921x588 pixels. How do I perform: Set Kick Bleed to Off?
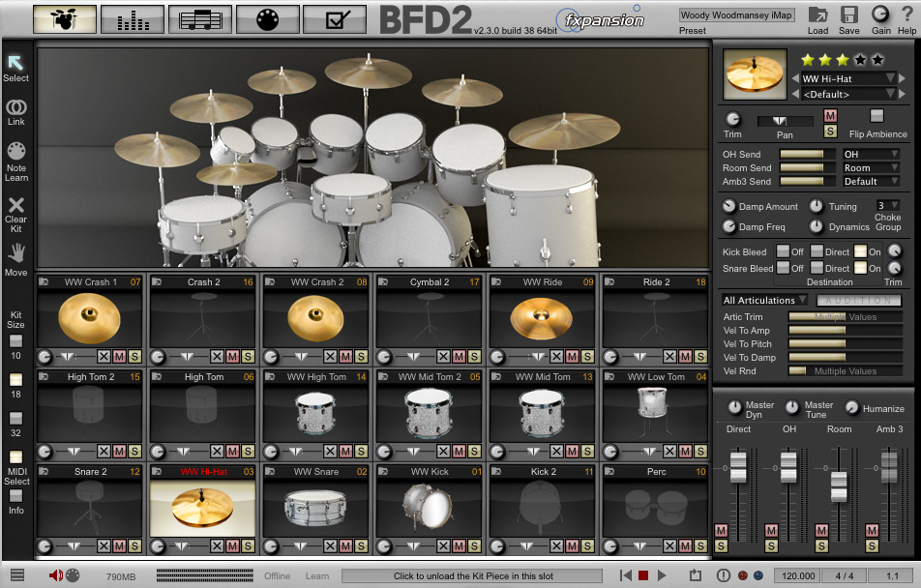click(x=783, y=251)
